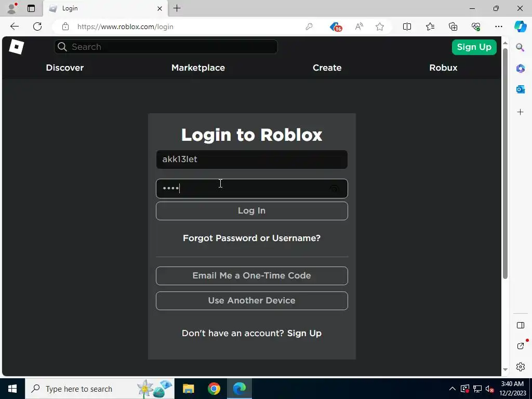Click the muted volume tray icon
This screenshot has width=532, height=399.
coord(489,389)
